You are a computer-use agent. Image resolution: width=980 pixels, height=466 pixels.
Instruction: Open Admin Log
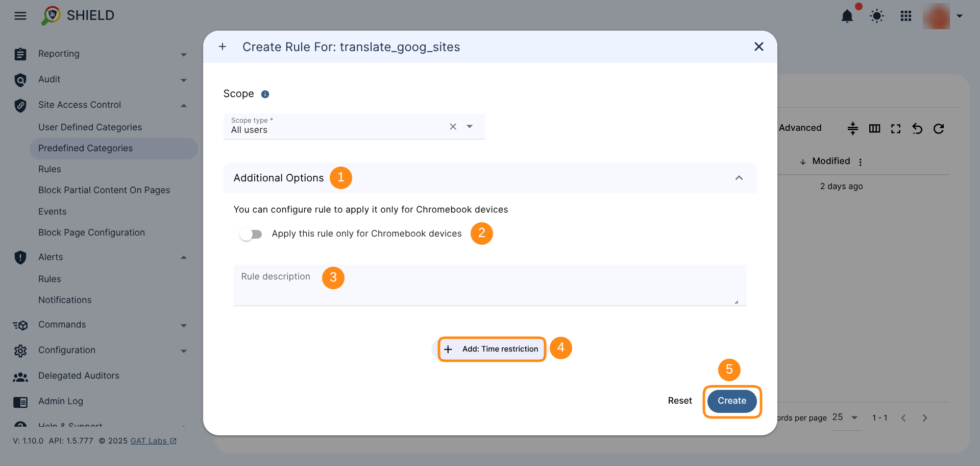point(61,401)
